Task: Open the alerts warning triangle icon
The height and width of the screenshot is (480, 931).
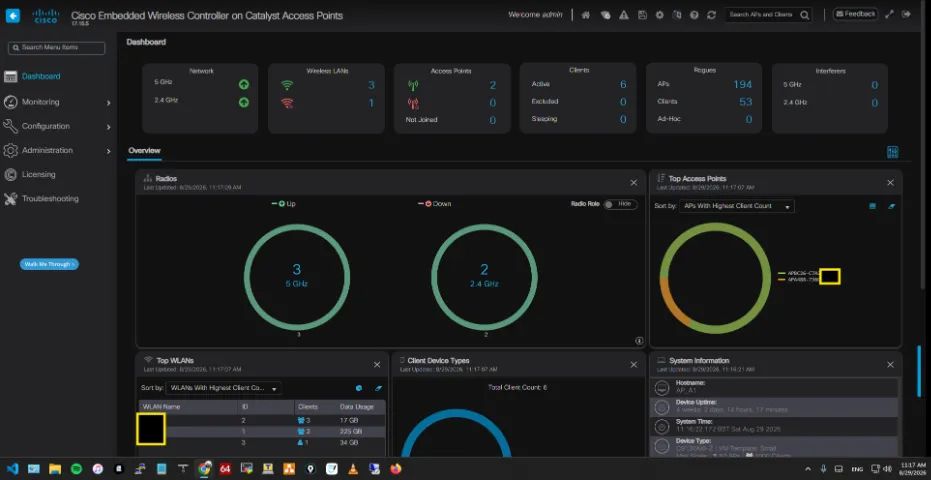Action: [x=623, y=15]
